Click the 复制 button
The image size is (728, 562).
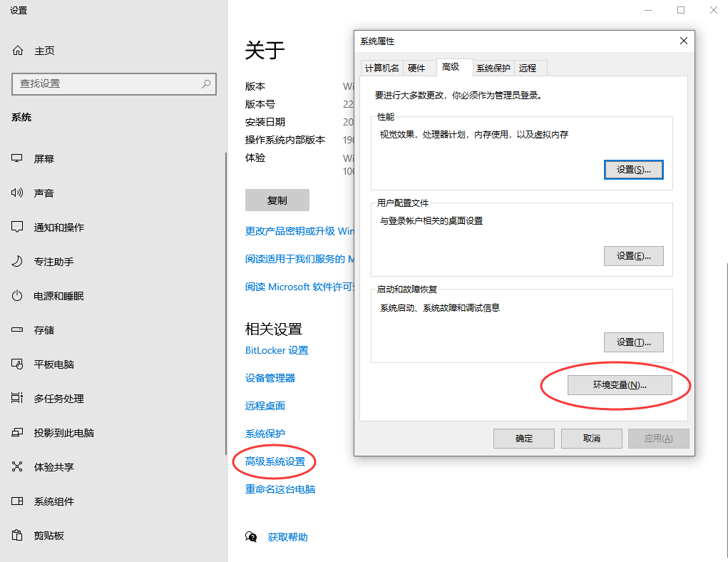tap(277, 200)
